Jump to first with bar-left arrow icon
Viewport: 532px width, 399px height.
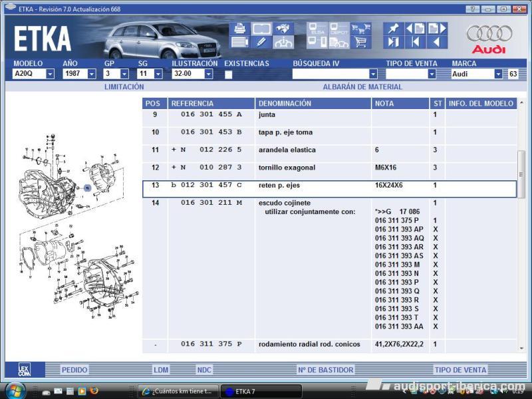pyautogui.click(x=415, y=43)
